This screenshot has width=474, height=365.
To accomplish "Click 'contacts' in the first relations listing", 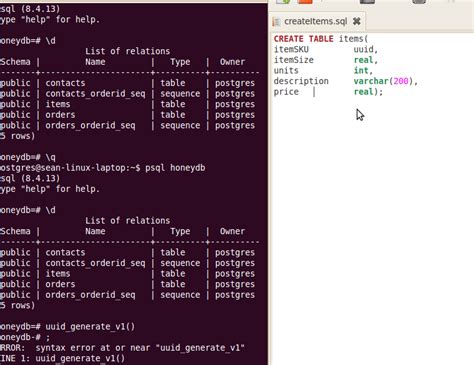I will coord(65,83).
